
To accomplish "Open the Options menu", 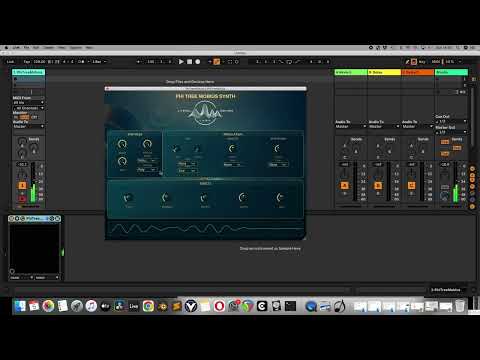I will [x=76, y=48].
